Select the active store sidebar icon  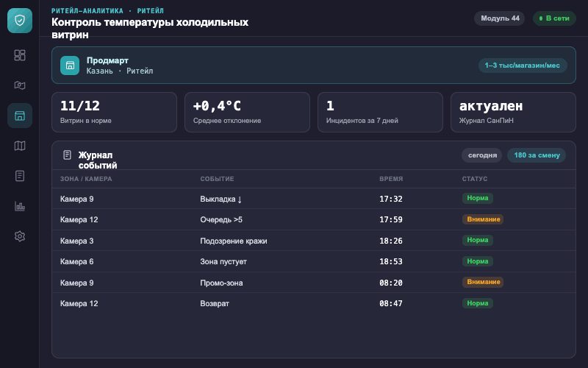[20, 116]
